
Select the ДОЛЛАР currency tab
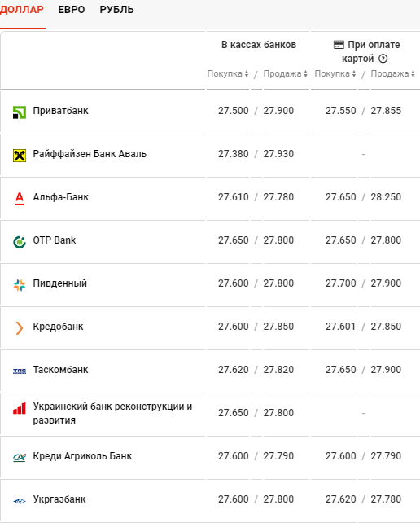22,10
